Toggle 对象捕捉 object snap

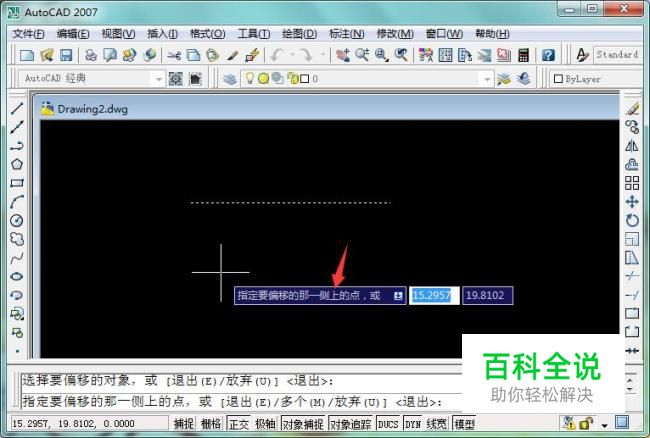[x=303, y=423]
